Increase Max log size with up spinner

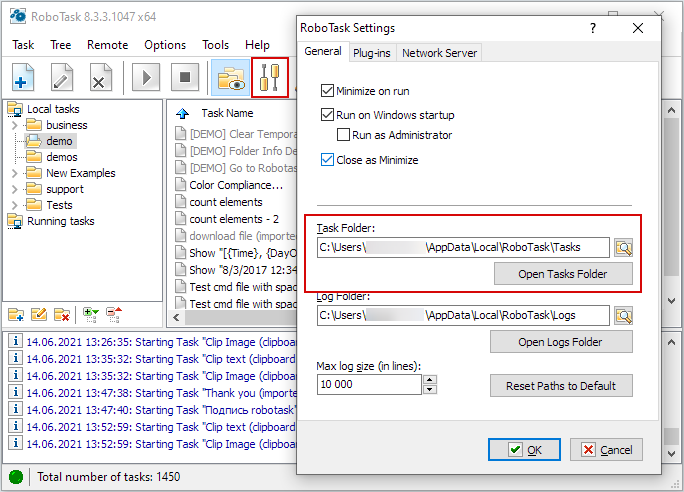430,379
